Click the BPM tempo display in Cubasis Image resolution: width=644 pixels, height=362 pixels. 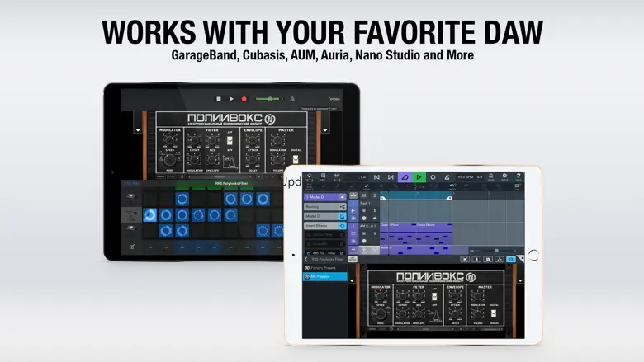pos(466,177)
